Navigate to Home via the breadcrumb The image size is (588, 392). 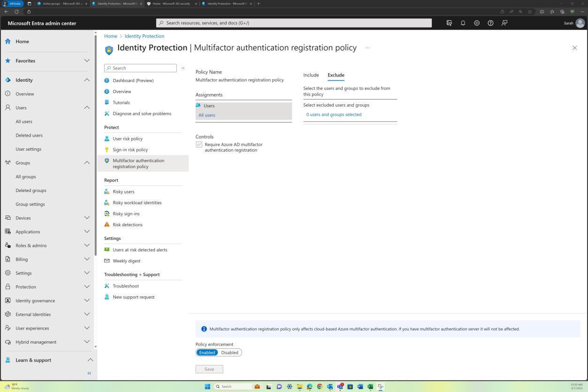[x=111, y=36]
